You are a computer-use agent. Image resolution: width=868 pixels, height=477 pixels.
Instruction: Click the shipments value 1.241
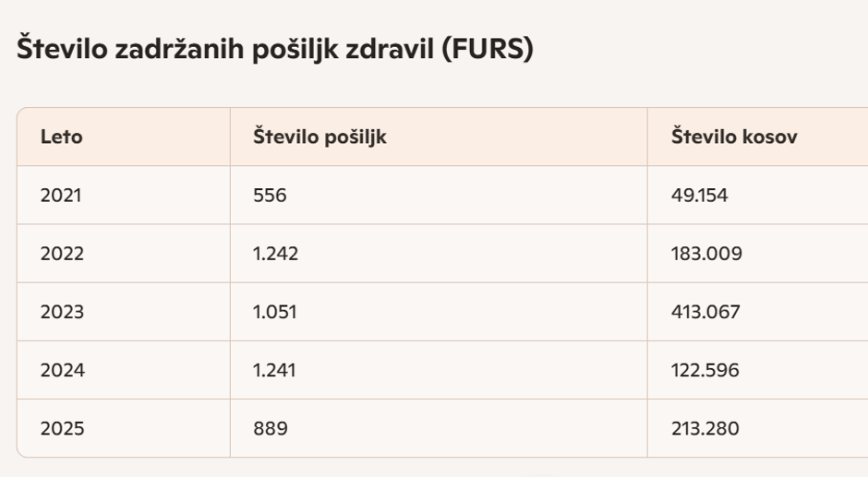point(274,370)
